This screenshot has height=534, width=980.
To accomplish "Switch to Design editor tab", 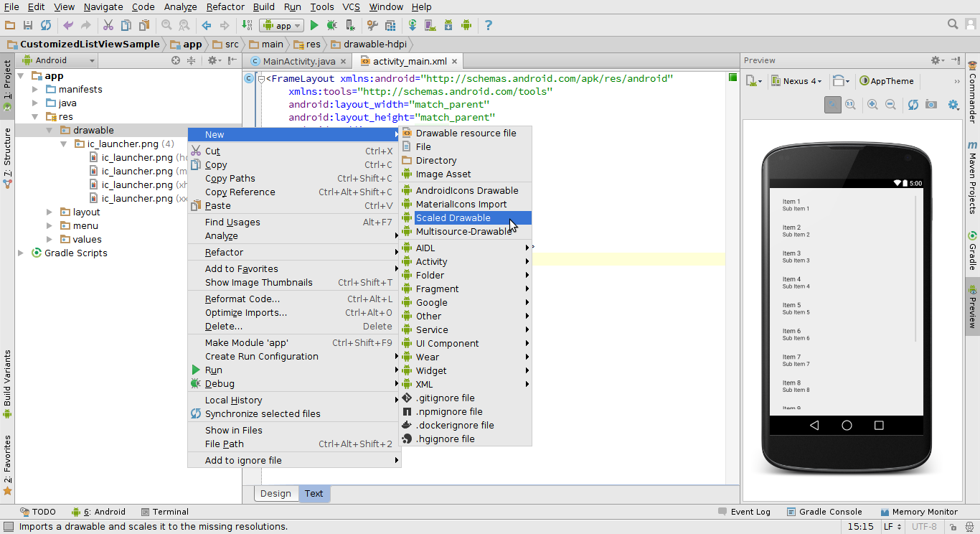I will click(275, 494).
